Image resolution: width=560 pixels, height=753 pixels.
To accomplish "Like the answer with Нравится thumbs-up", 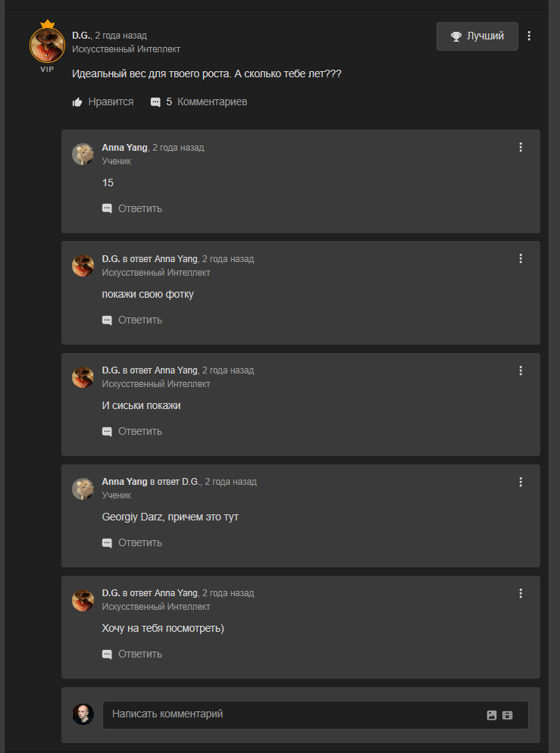I will tap(102, 102).
